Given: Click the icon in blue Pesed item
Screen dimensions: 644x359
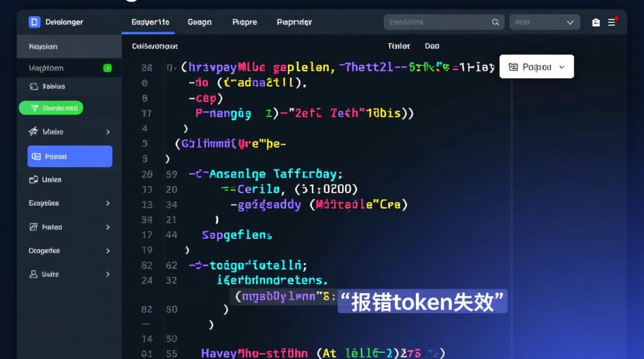Looking at the screenshot, I should [36, 157].
